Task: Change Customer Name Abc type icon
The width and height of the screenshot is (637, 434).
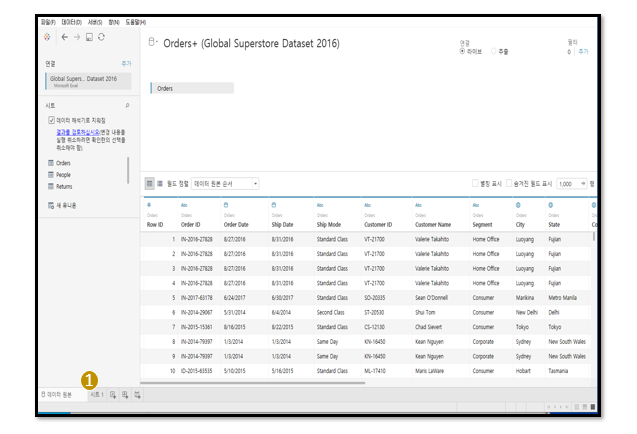Action: pyautogui.click(x=418, y=205)
